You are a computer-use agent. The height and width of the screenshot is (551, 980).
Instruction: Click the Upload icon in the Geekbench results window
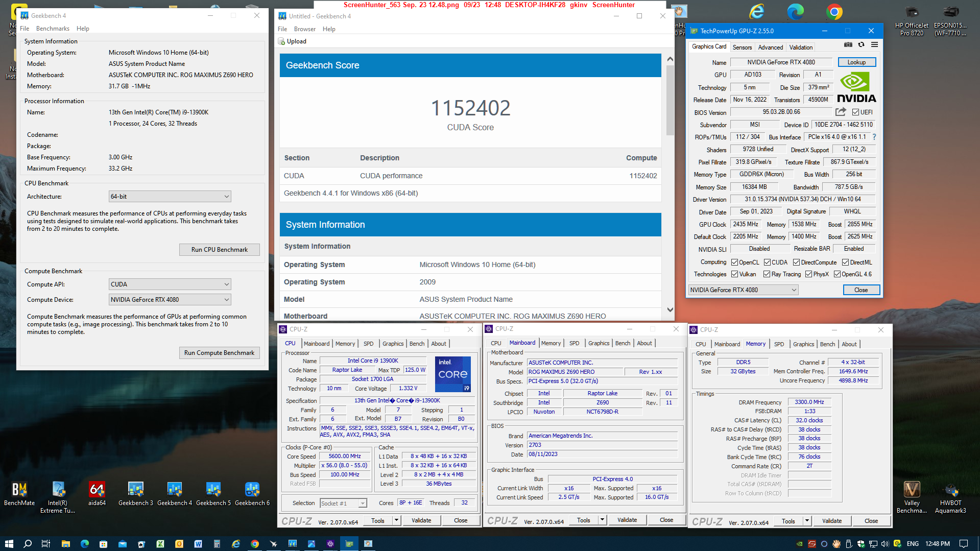point(281,41)
